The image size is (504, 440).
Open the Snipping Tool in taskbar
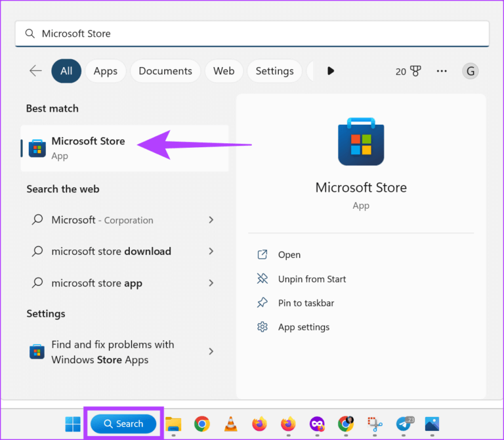click(x=375, y=424)
